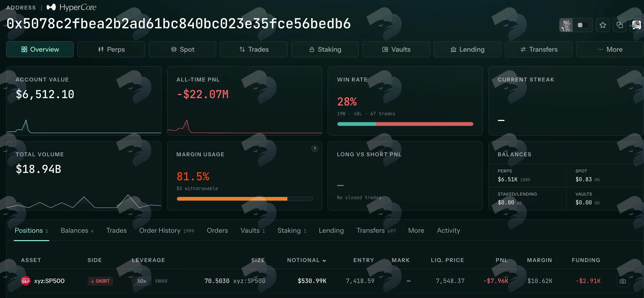
Task: Expand the More navigation menu button
Action: 610,49
